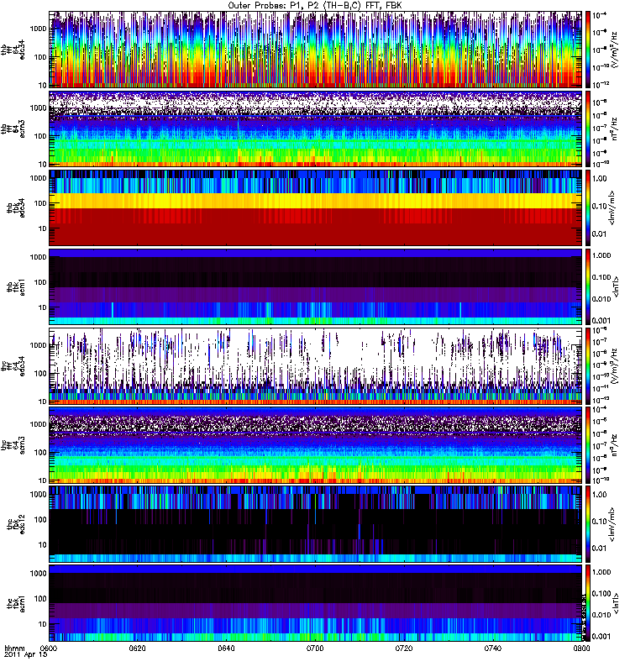Click the 0700 time axis label
630x672 pixels.
pos(315,648)
